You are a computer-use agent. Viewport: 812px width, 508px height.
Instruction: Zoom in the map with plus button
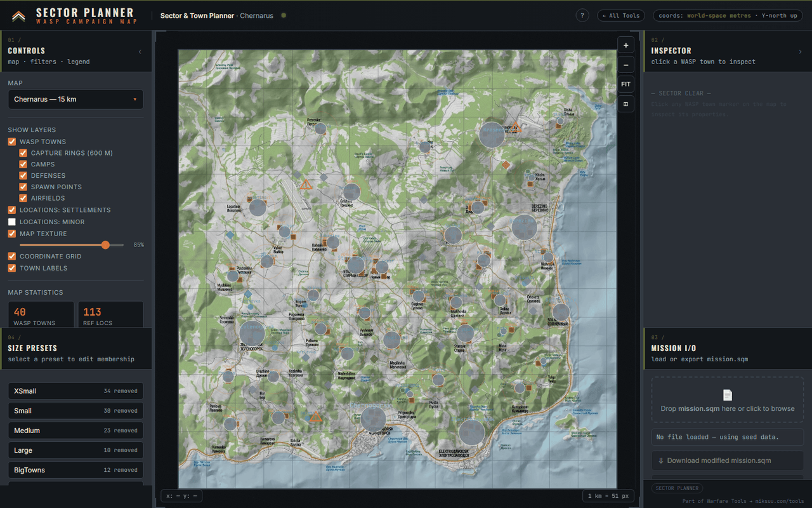coord(625,45)
